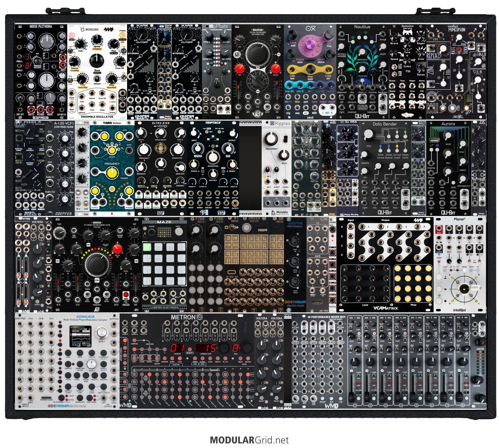Click the Mimeophon REPEATS knob
The image size is (499, 448).
(443, 49)
